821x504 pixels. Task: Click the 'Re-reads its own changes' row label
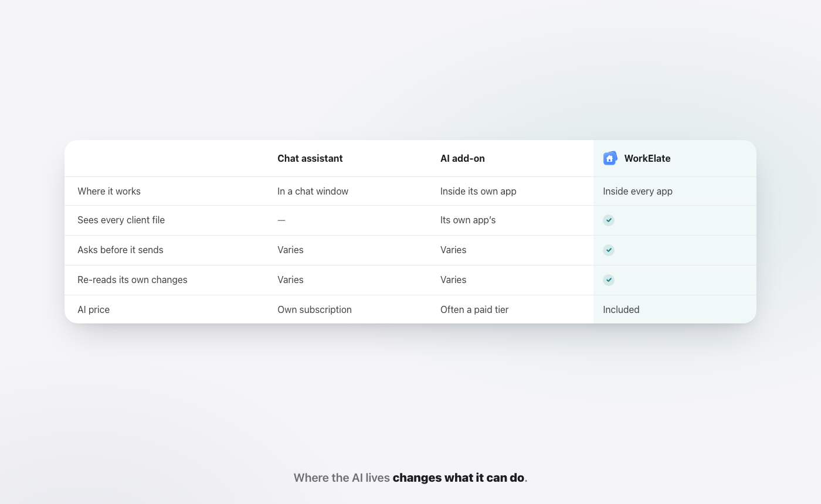(133, 280)
